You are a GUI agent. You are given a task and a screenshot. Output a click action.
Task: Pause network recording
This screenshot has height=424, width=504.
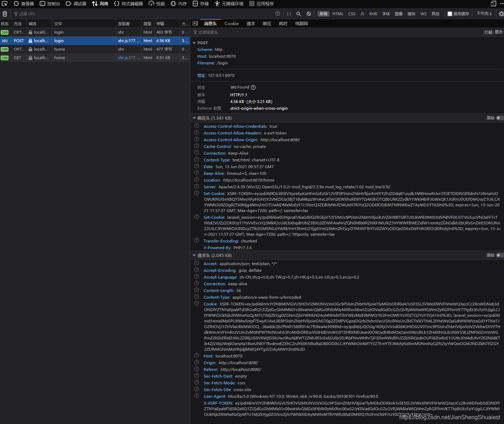pos(289,14)
